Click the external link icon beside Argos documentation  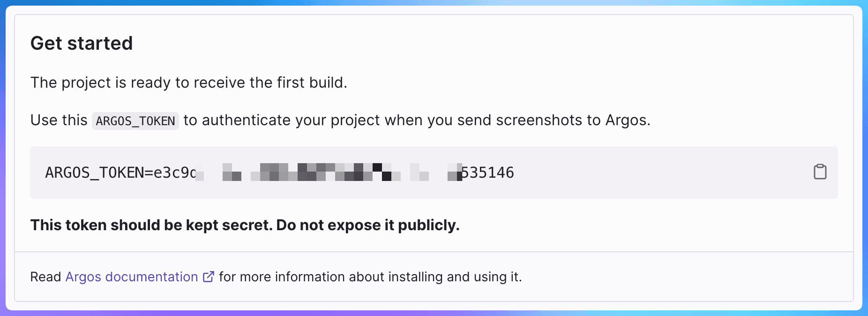[x=208, y=277]
